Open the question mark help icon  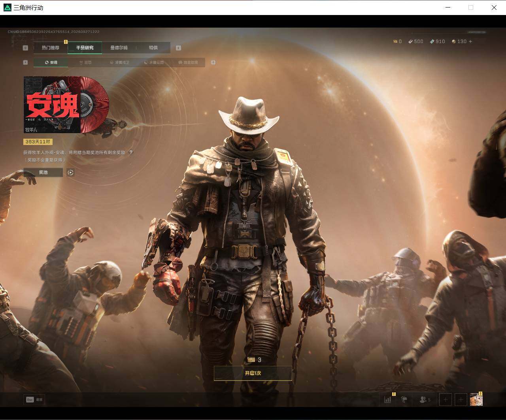[131, 153]
